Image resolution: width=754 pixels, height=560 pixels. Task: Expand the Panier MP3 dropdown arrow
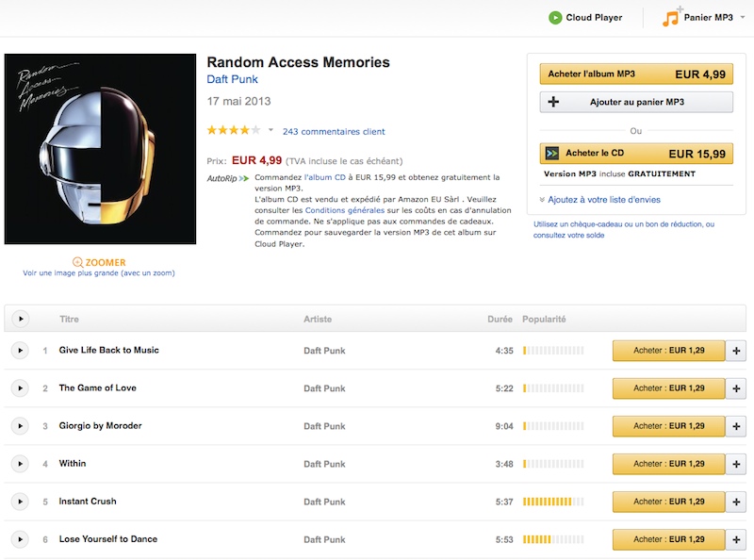[x=742, y=17]
